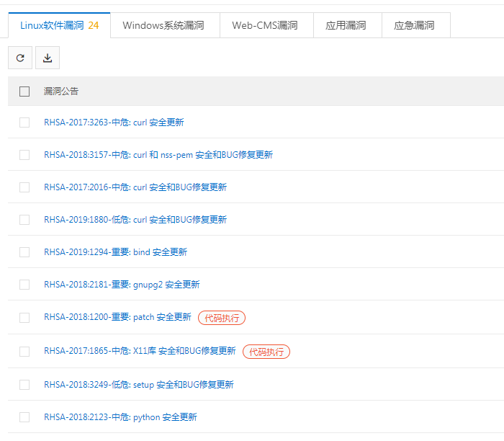
Task: Open RHSA-2017:2016 curl advisory link
Action: point(135,187)
